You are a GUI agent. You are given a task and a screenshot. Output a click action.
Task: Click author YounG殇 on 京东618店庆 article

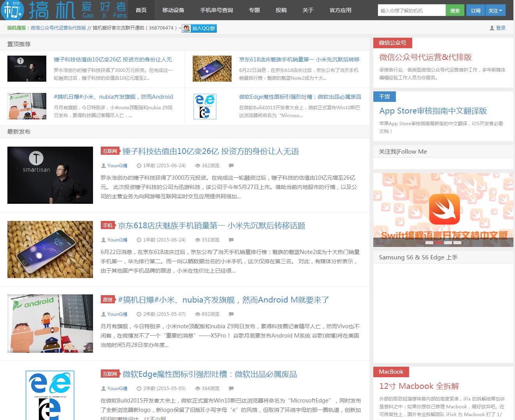point(117,240)
